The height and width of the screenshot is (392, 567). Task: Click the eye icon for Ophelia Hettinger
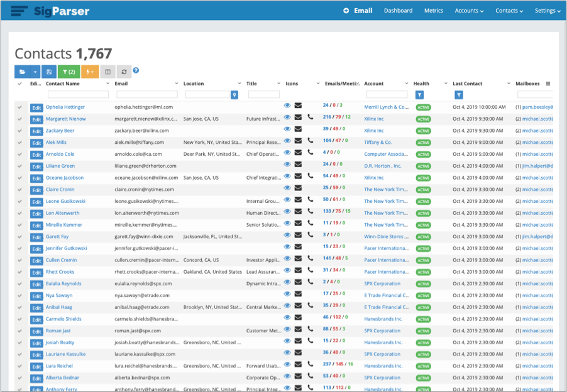tap(287, 106)
